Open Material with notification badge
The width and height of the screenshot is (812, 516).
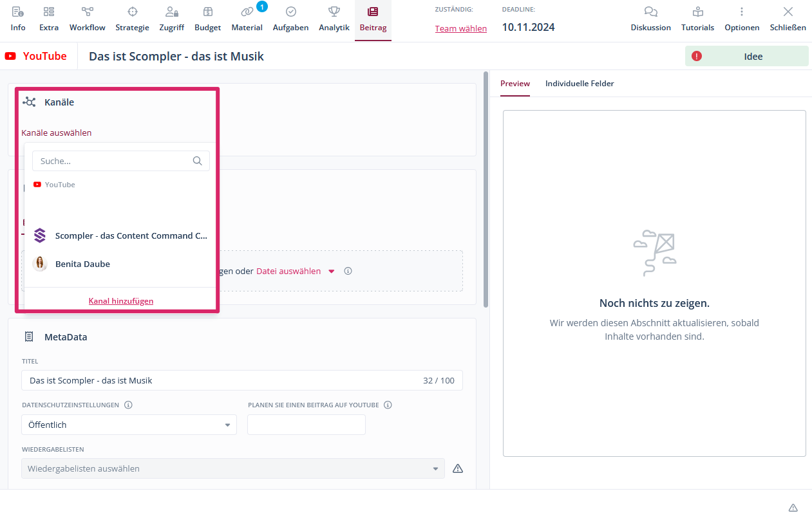(247, 12)
